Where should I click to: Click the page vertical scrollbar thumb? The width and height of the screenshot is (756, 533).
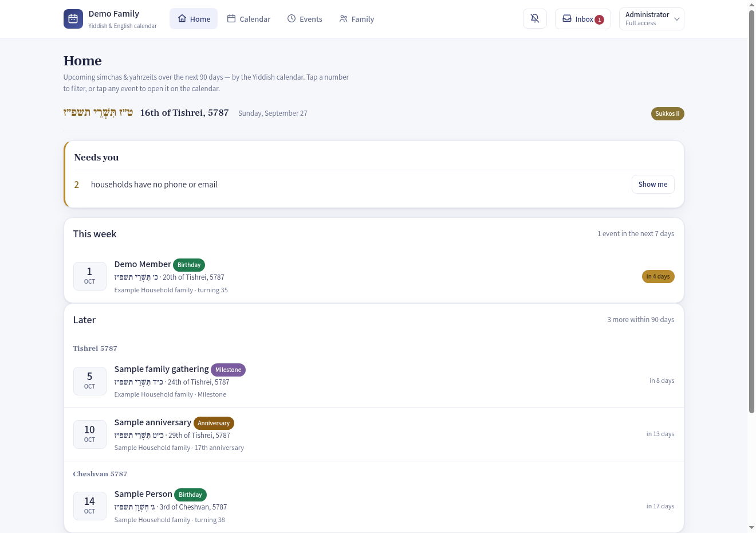(x=752, y=211)
